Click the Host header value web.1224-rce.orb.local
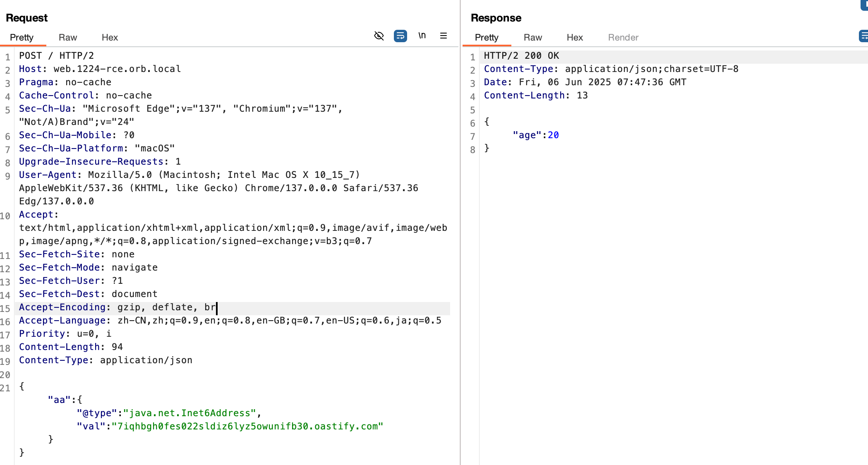The image size is (868, 465). pyautogui.click(x=117, y=69)
